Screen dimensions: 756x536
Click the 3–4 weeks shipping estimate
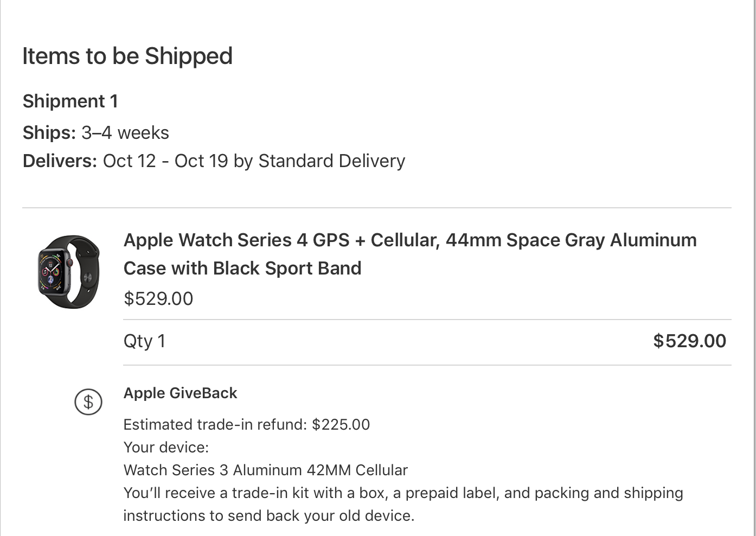point(125,133)
